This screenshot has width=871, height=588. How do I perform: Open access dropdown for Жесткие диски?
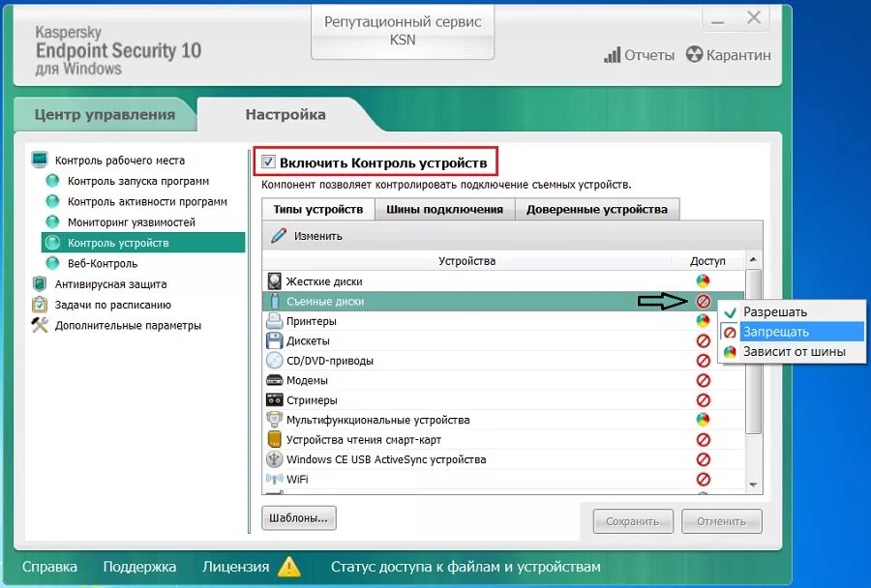click(703, 281)
